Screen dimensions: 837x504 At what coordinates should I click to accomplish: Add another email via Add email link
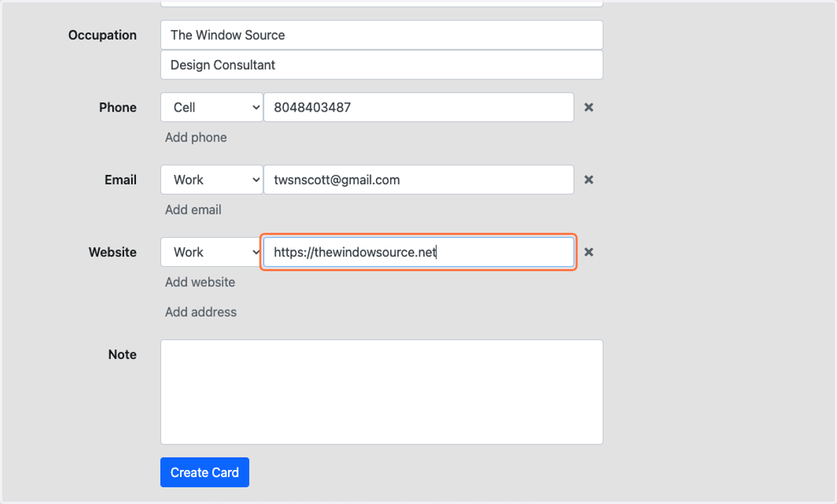click(x=193, y=210)
